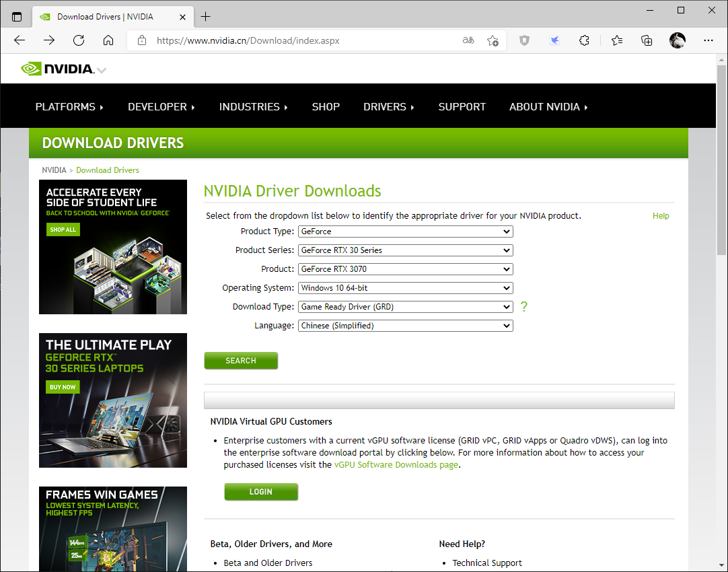The height and width of the screenshot is (572, 728).
Task: Open the user profile avatar
Action: coord(678,40)
